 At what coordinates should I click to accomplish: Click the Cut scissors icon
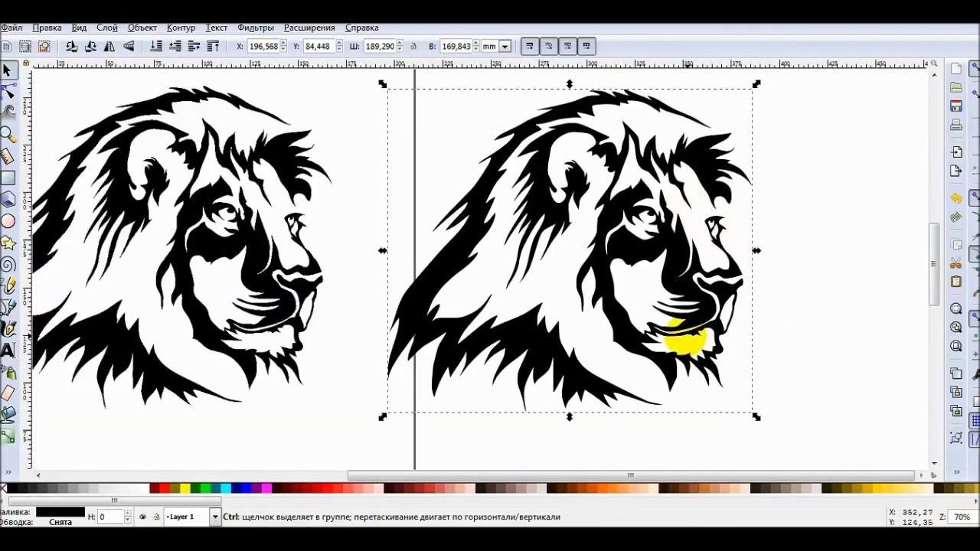tap(955, 264)
